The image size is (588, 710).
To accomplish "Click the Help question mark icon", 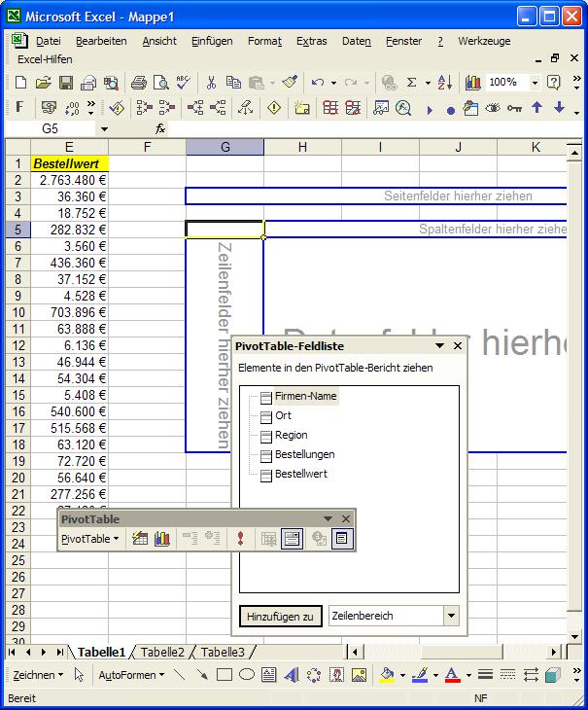I will pyautogui.click(x=554, y=83).
